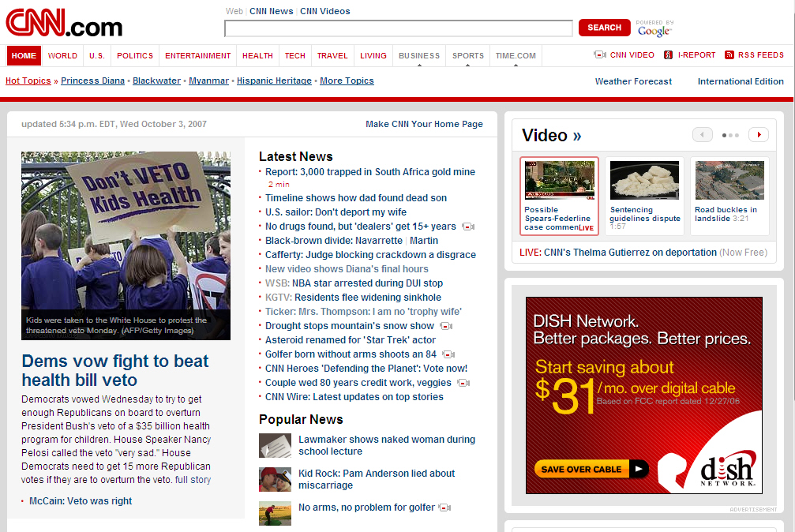The width and height of the screenshot is (795, 532).
Task: Read Cafferty: Judge blocking crackdown story
Action: coord(370,255)
